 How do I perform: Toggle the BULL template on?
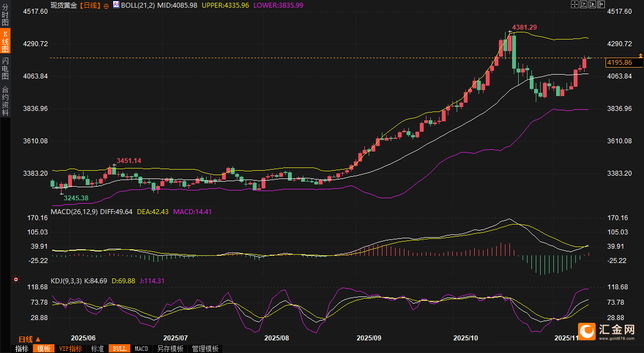119,349
